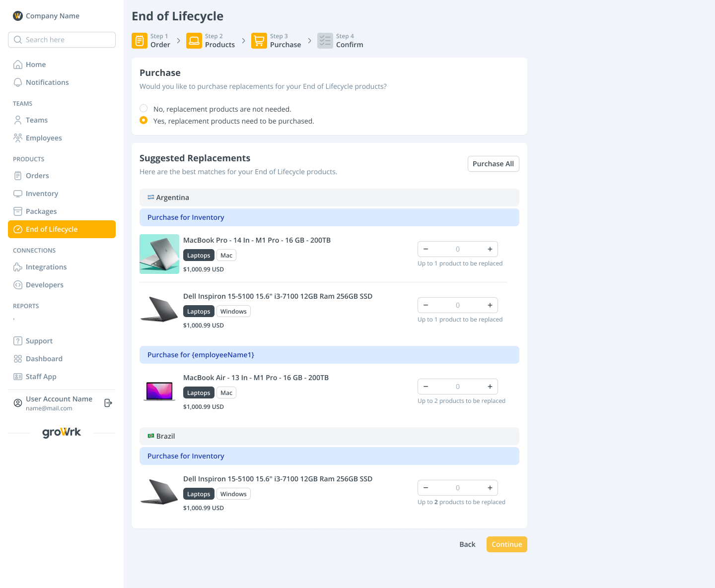Click the Purchase All button
The image size is (715, 588).
point(493,164)
